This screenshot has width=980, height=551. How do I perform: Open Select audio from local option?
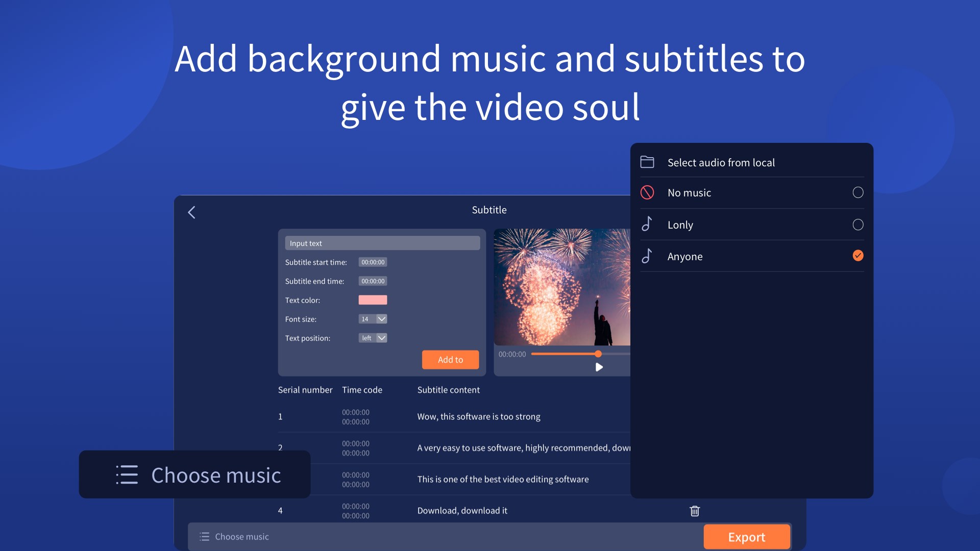point(721,162)
